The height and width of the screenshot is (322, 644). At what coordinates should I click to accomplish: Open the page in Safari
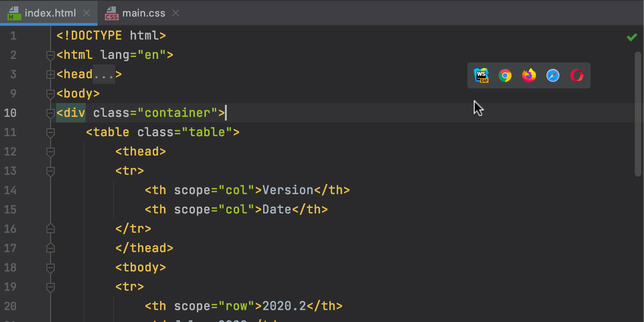553,75
